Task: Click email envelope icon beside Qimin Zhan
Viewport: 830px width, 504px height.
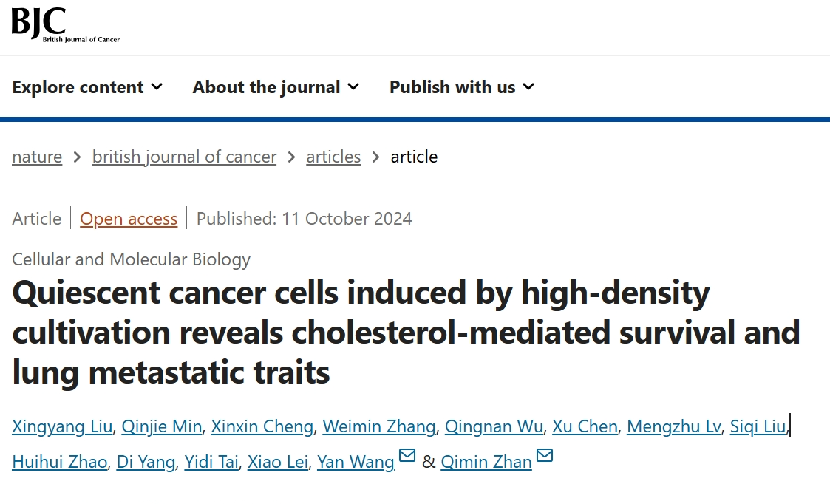Action: point(545,456)
